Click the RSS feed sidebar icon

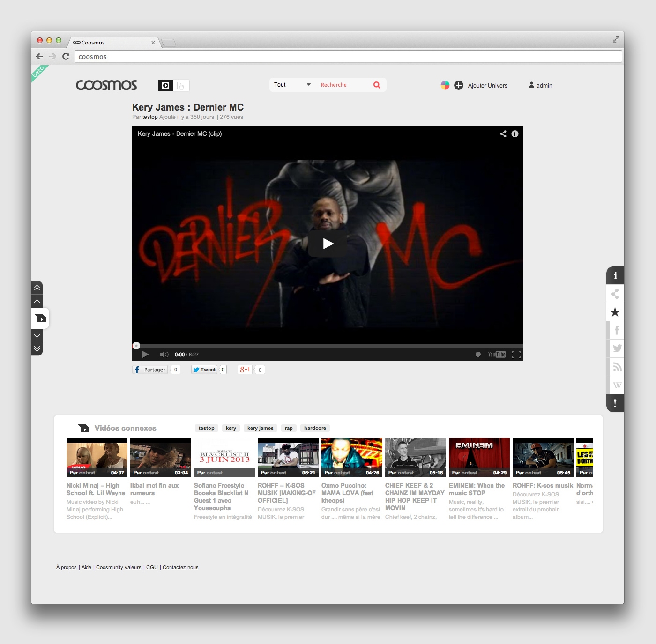coord(617,367)
